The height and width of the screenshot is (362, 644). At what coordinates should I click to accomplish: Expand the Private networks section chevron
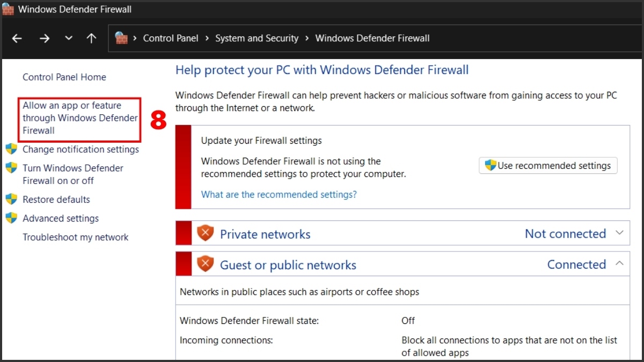click(x=619, y=233)
